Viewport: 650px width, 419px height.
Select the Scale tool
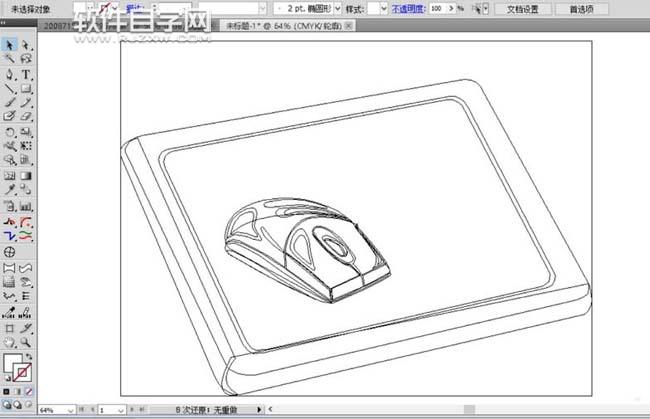click(x=26, y=132)
